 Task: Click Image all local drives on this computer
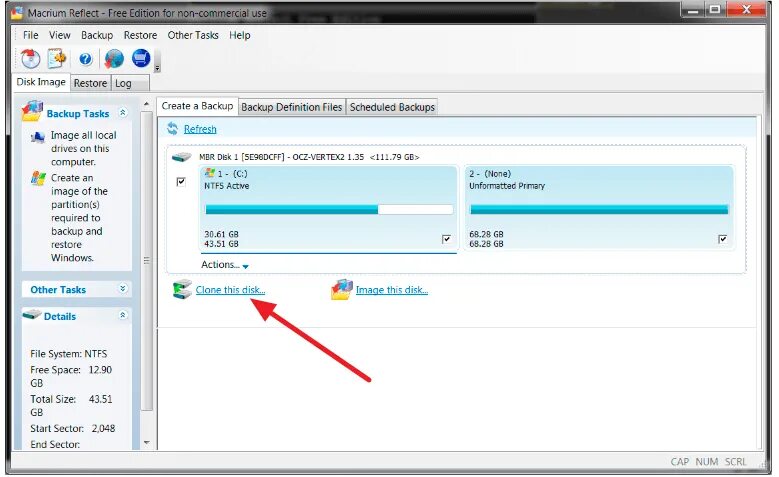coord(83,148)
